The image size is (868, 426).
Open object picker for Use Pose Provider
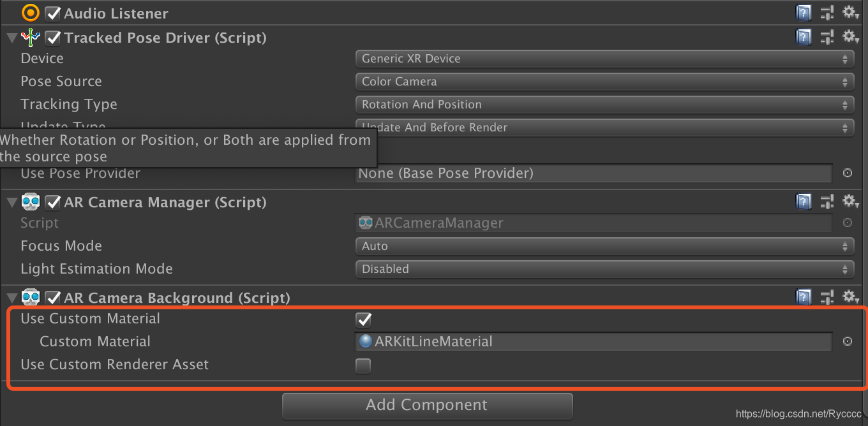[848, 173]
